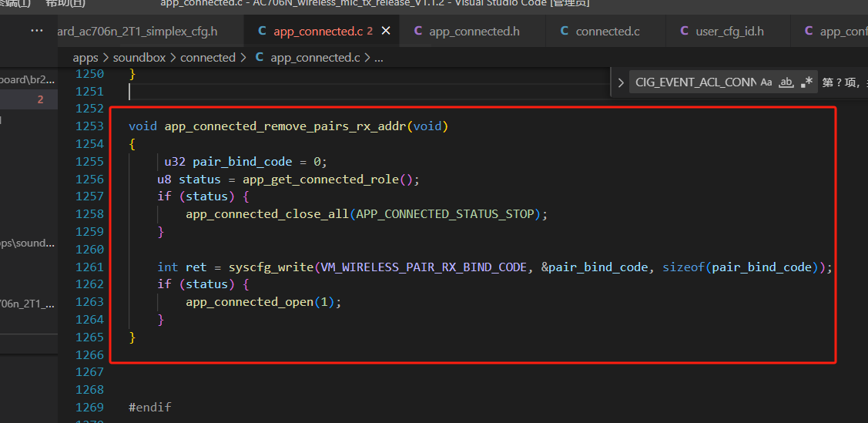
Task: Toggle Match Whole Word option
Action: 786,82
